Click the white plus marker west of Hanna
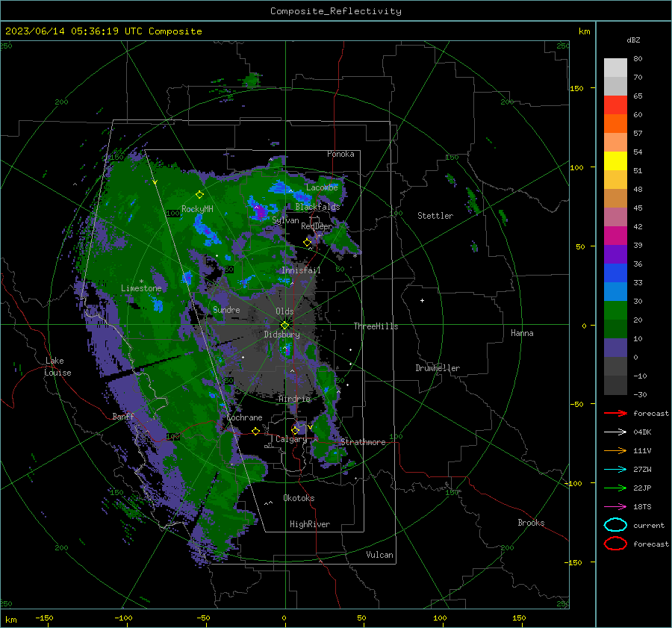Screen dimensions: 672x628 [x=422, y=300]
